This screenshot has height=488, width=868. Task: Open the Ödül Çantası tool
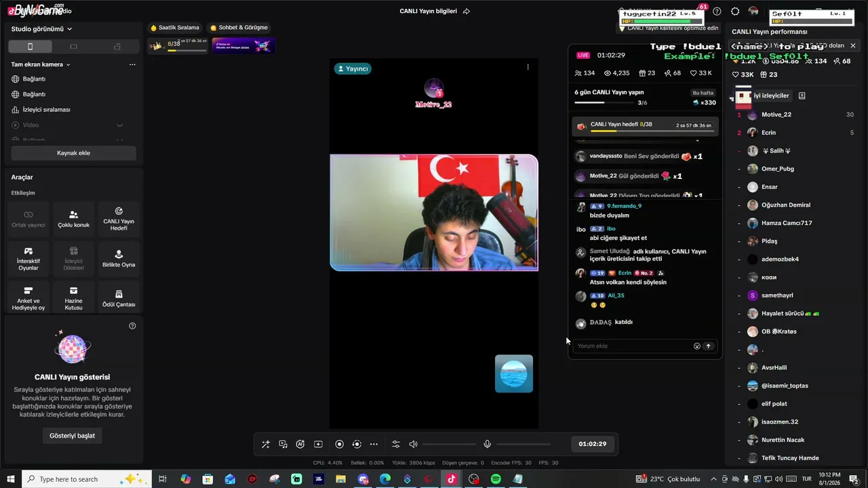click(x=119, y=299)
